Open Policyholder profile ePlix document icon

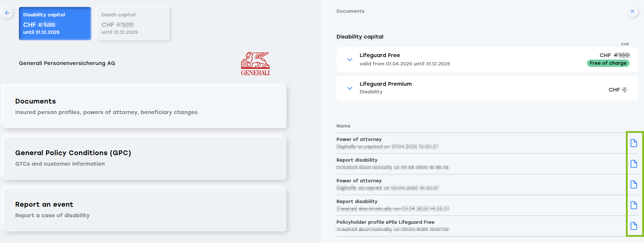pos(634,226)
